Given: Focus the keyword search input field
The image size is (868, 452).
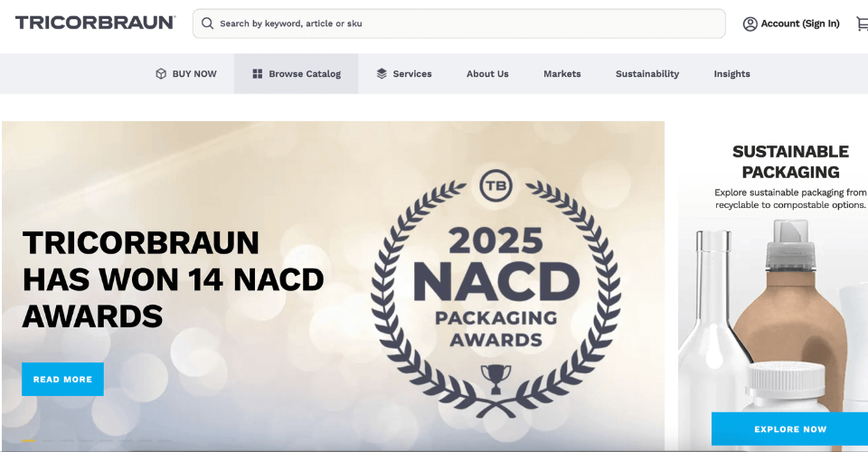Looking at the screenshot, I should tap(466, 24).
